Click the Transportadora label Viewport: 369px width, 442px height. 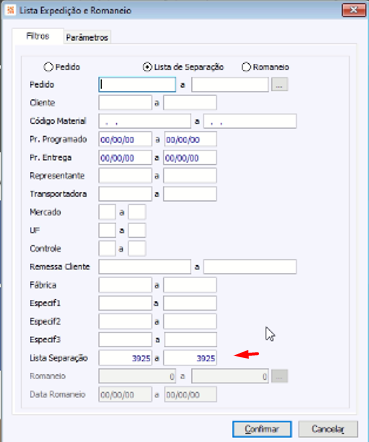[58, 194]
